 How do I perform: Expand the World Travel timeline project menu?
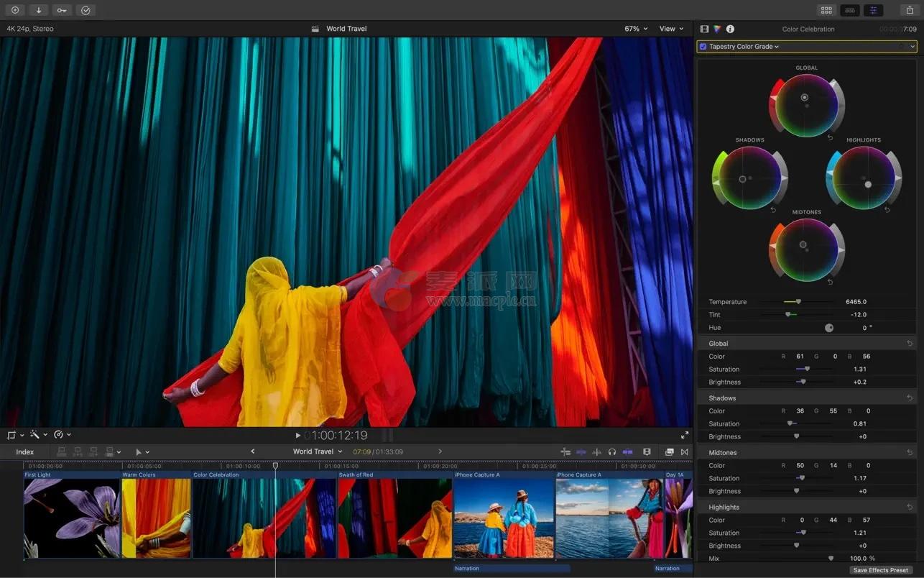coord(318,451)
